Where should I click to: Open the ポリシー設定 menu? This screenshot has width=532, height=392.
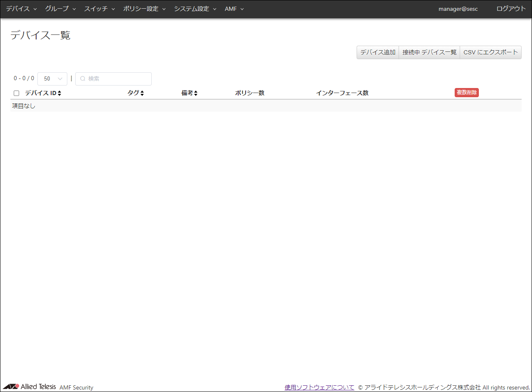click(144, 9)
